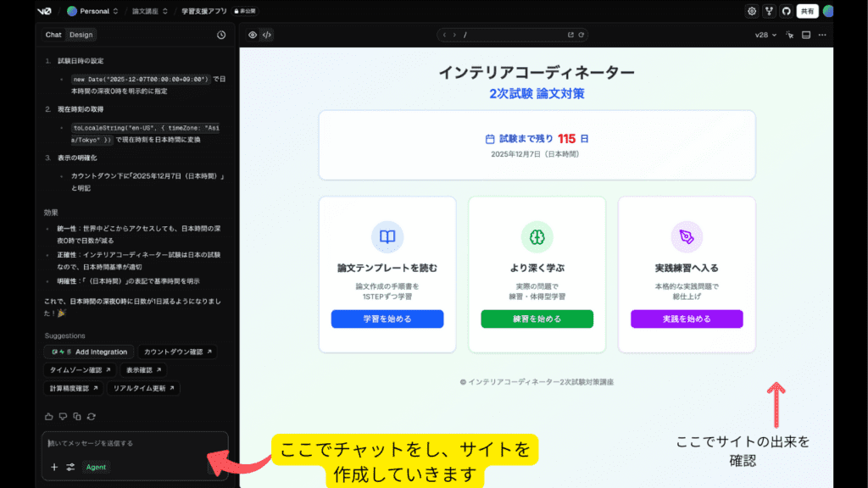Screen dimensions: 868x488
Task: Open the GitHub icon in the top bar
Action: pos(786,11)
